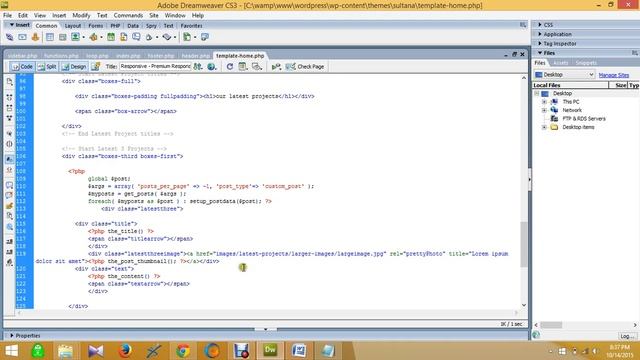This screenshot has width=640, height=360.
Task: Click Balance Braces coding icon
Action: [x=9, y=144]
